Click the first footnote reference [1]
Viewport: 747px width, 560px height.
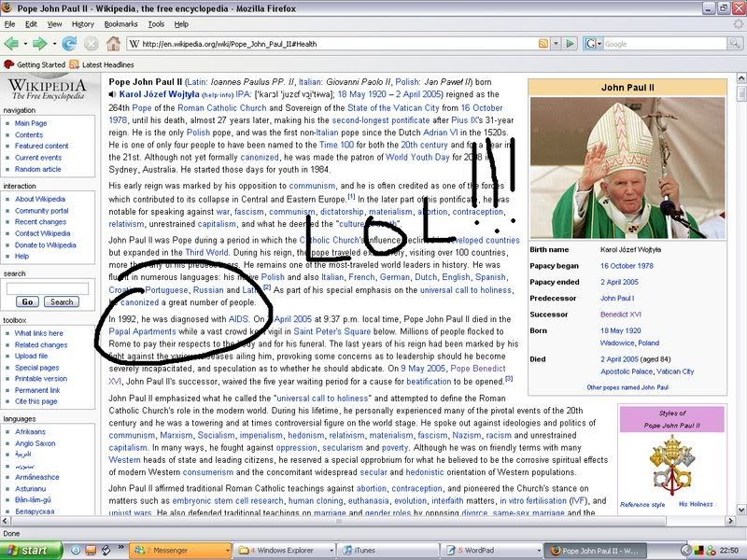351,196
